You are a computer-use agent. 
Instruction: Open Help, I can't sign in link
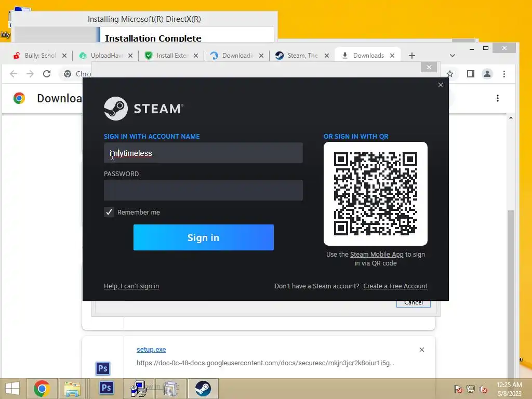[x=131, y=286]
